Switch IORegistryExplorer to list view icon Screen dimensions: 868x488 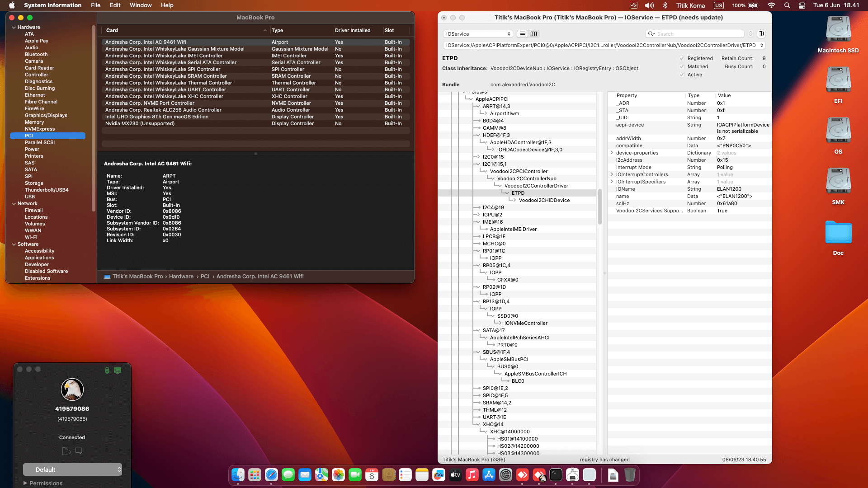[523, 34]
